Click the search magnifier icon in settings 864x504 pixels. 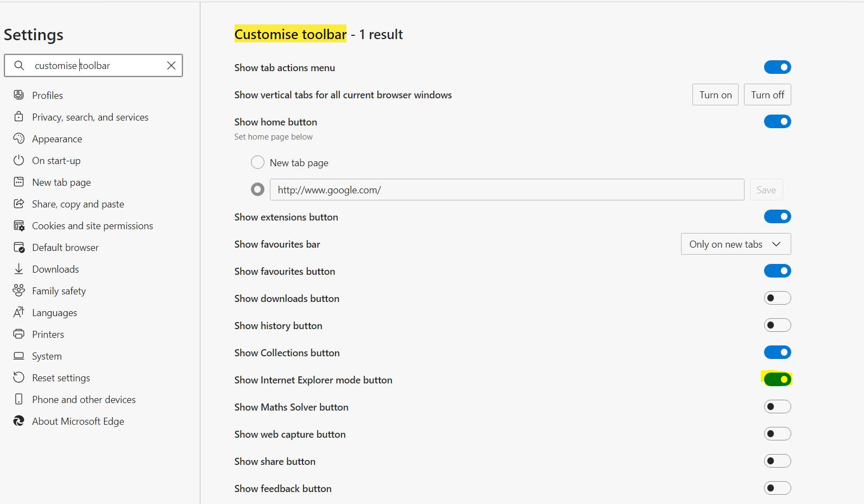(19, 66)
